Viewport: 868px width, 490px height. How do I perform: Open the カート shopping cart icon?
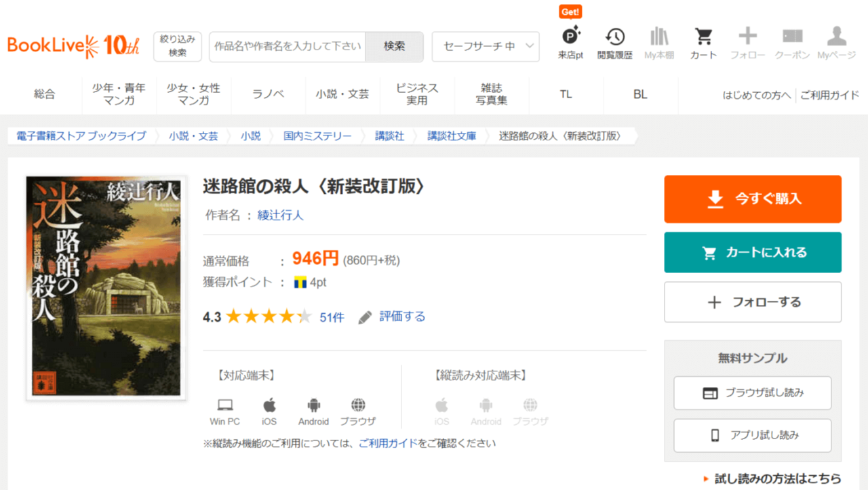[x=703, y=43]
